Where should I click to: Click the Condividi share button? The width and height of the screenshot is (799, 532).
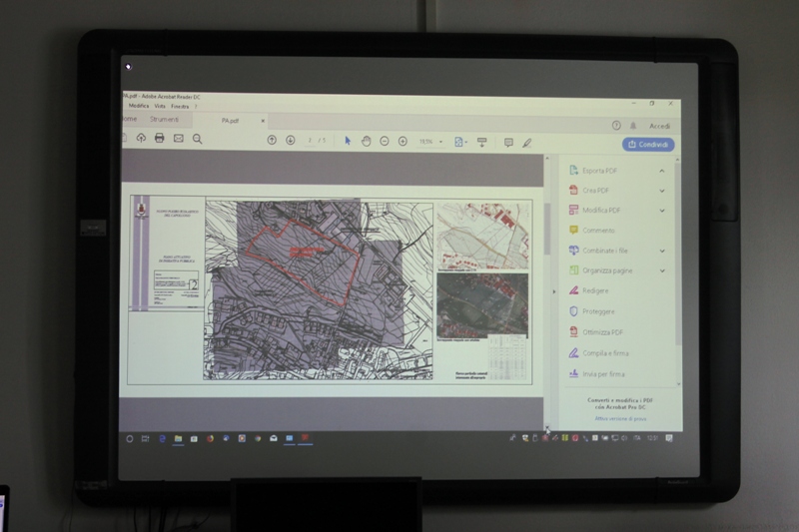[x=648, y=145]
